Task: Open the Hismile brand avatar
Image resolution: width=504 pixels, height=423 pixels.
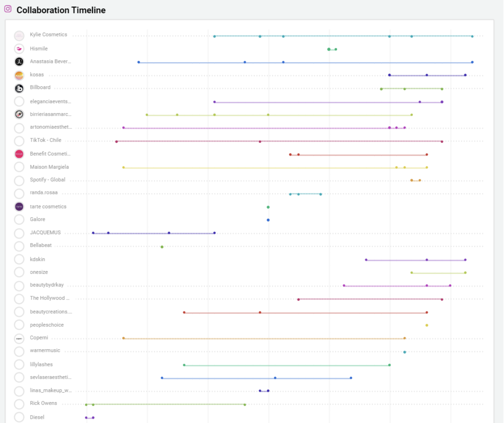Action: 19,49
